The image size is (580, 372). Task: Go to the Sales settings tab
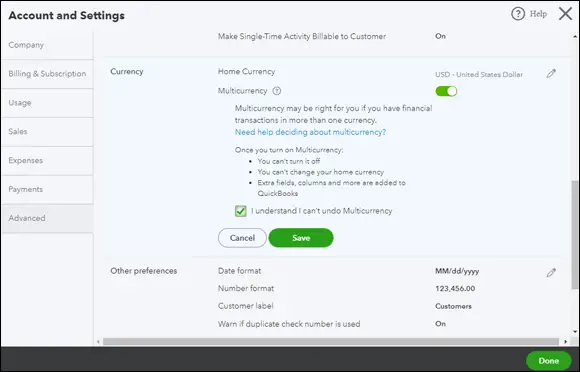[47, 132]
